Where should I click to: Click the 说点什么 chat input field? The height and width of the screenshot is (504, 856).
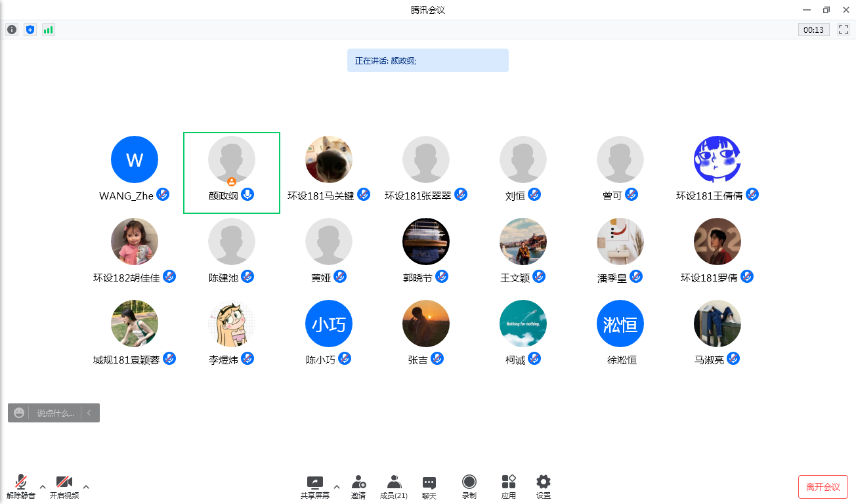[55, 413]
